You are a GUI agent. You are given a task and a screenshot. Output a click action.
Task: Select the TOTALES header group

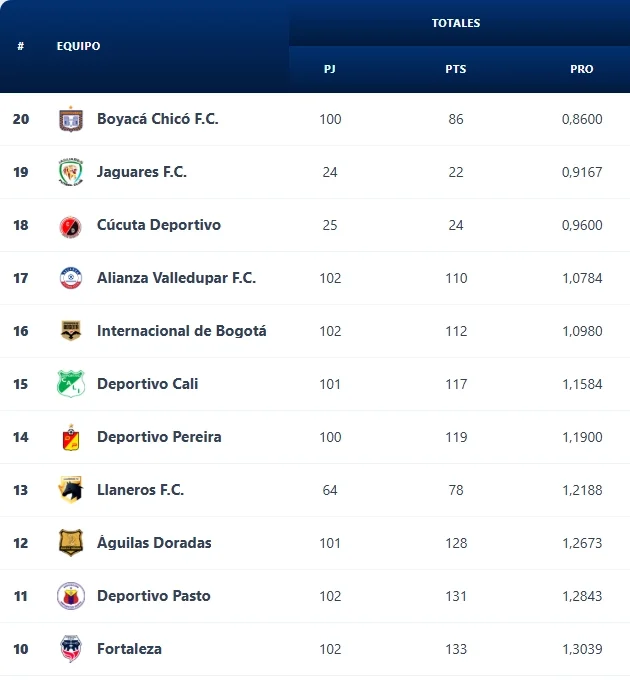pos(456,23)
